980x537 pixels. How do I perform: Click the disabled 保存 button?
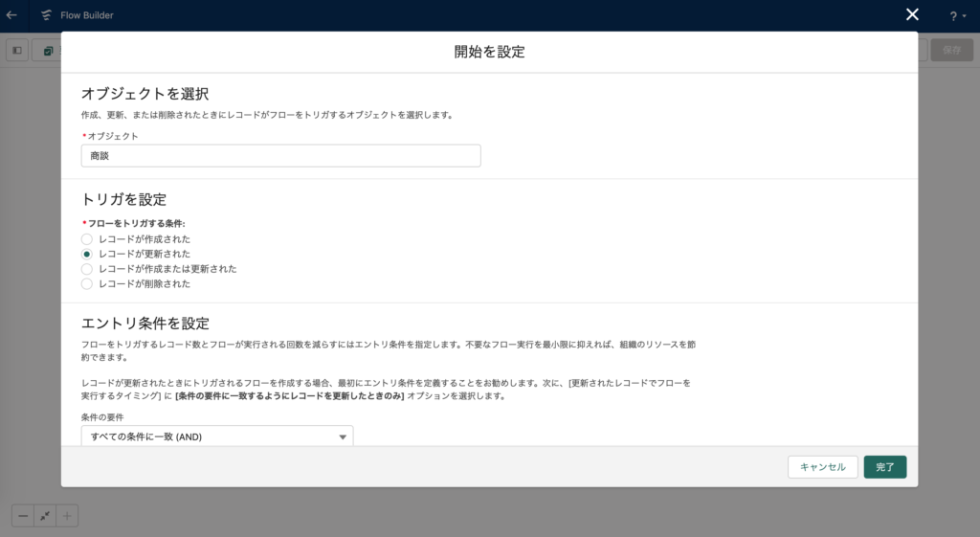(951, 50)
